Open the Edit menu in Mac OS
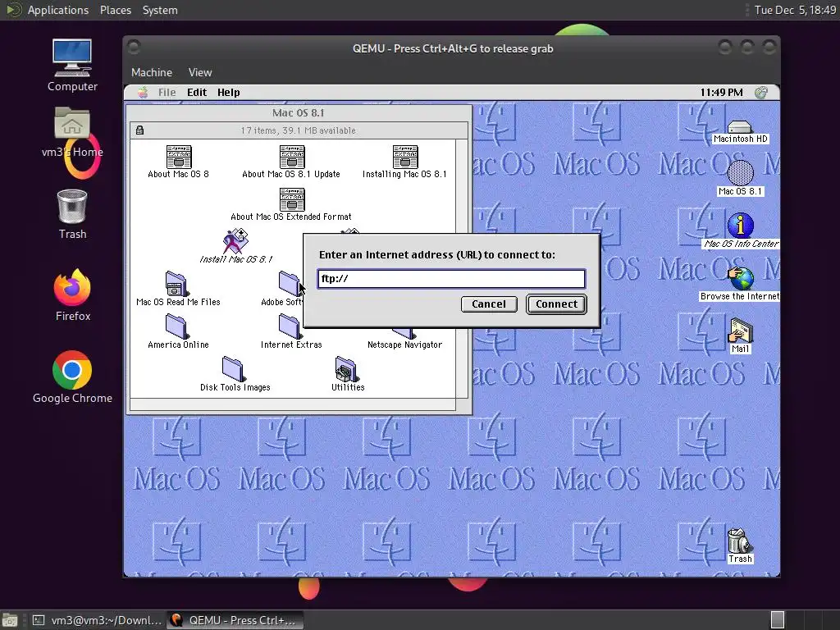The width and height of the screenshot is (840, 630). (197, 92)
